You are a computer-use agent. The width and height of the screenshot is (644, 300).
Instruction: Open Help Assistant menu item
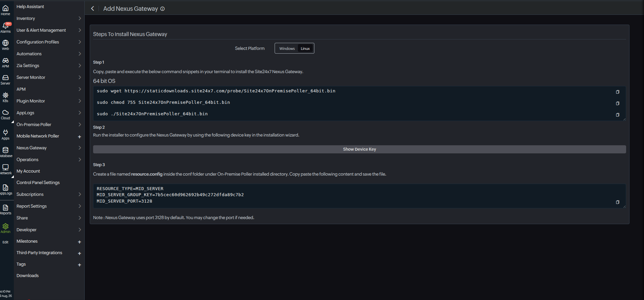point(30,6)
